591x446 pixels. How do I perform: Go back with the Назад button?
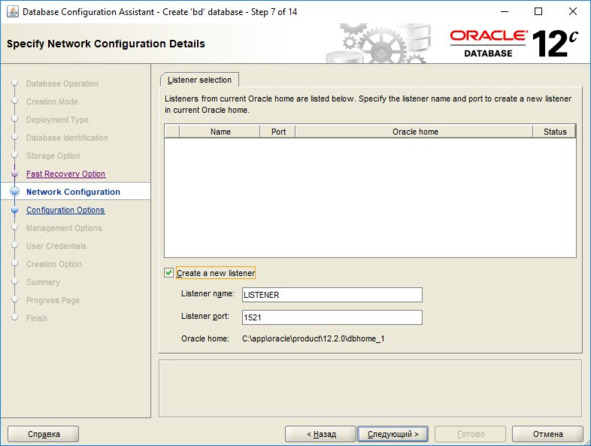point(321,434)
